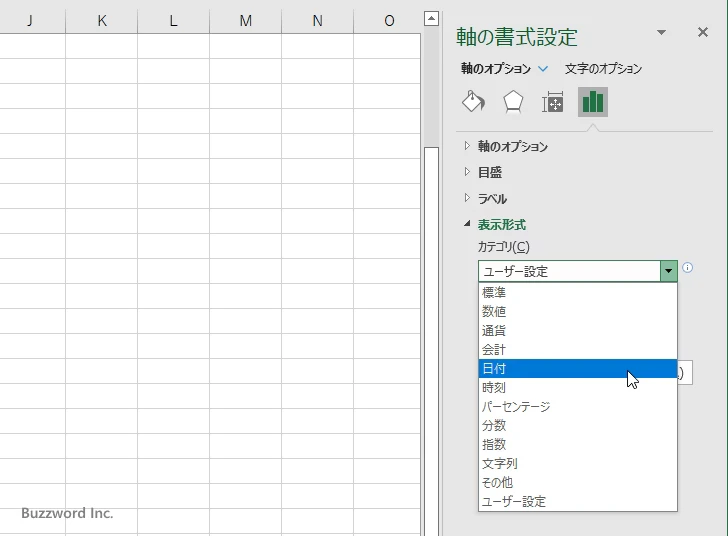Click the worksheet vertical scrollbar thumb
The width and height of the screenshot is (728, 536).
click(x=431, y=341)
